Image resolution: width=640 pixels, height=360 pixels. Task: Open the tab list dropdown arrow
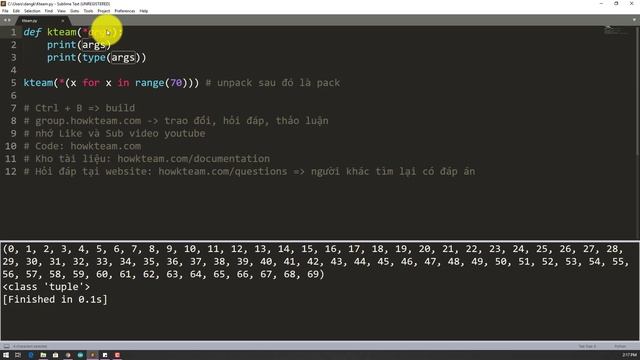coord(634,20)
